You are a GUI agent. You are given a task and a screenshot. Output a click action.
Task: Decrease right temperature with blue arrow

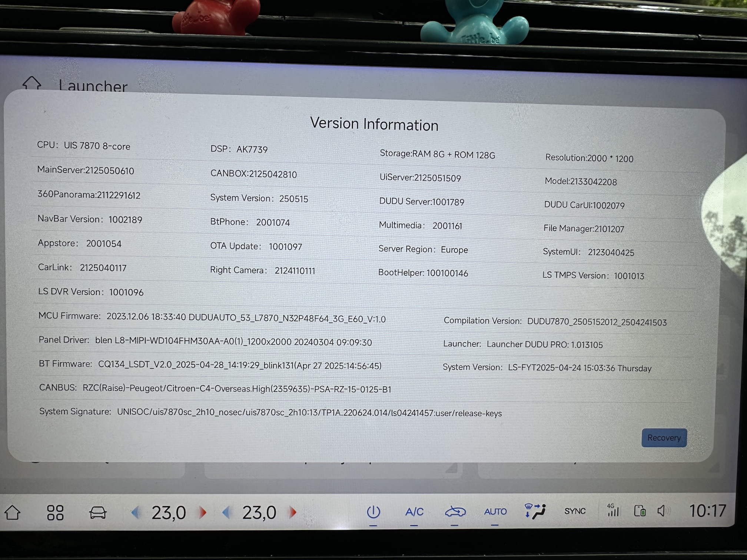tap(227, 513)
